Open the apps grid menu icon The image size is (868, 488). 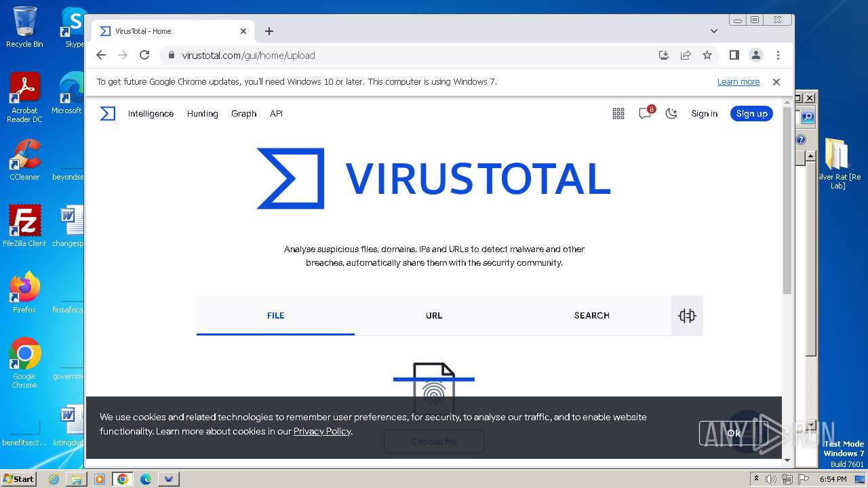tap(618, 114)
